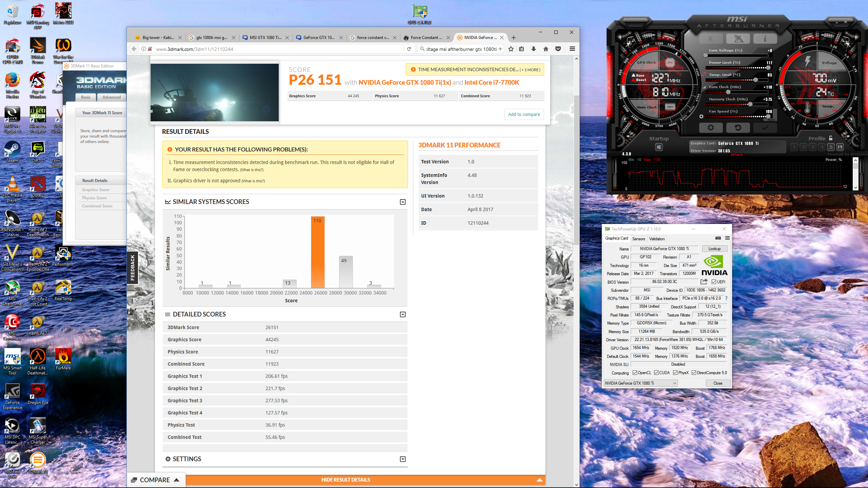Toggle the Afterburner Windows startup button

point(659,147)
